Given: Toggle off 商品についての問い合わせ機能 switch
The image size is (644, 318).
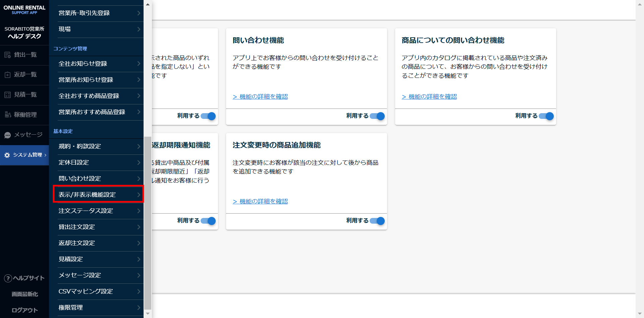Looking at the screenshot, I should (x=546, y=116).
